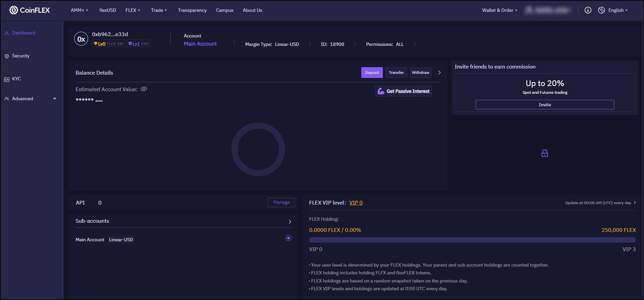Click the Advanced users icon
Screen dimensions: 644x300
click(7, 99)
